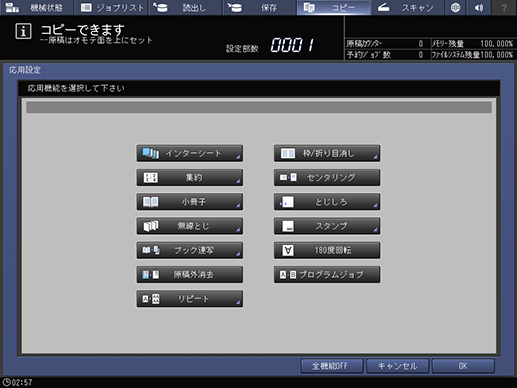The image size is (517, 388).
Task: Click the question mark help icon
Action: 504,7
